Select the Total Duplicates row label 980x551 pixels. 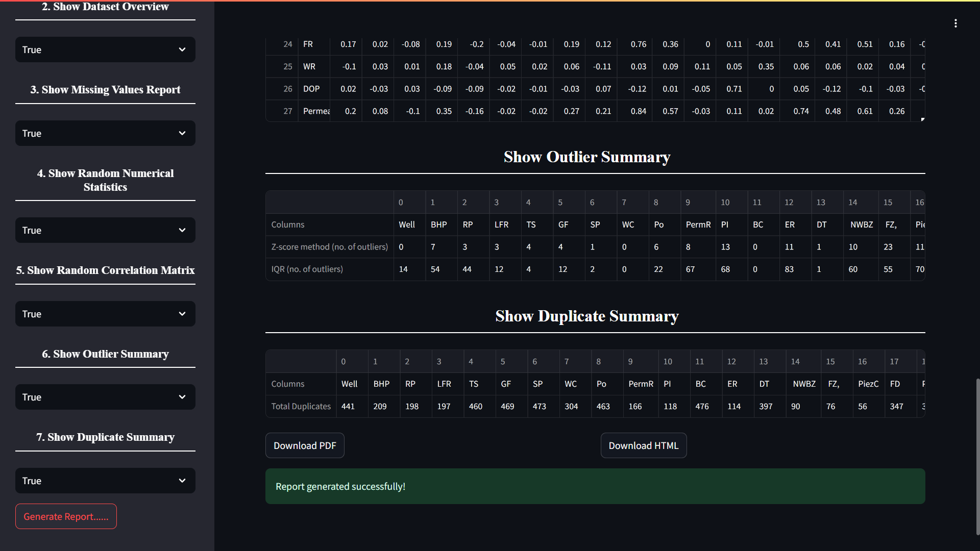301,406
